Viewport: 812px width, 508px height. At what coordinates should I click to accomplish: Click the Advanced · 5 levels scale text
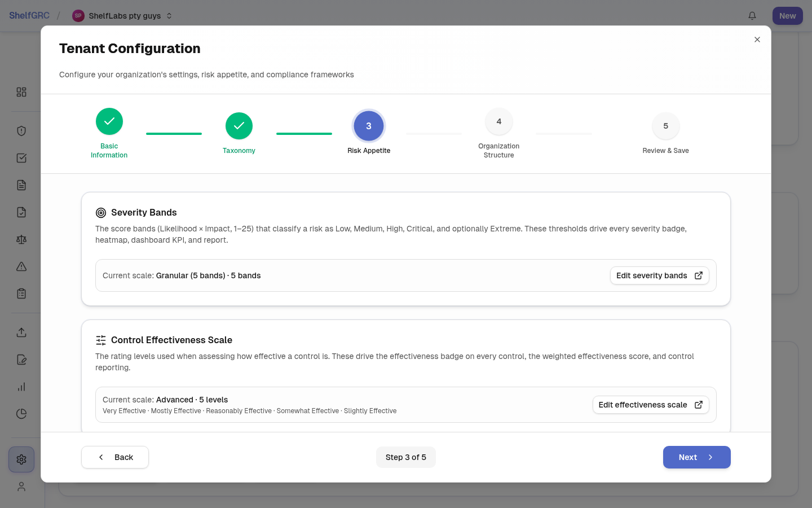pyautogui.click(x=192, y=400)
